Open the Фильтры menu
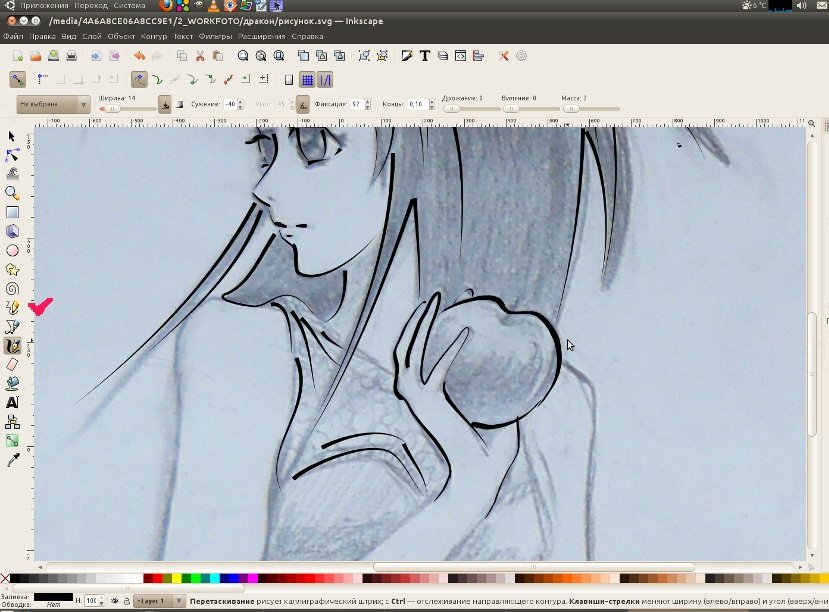 [215, 36]
